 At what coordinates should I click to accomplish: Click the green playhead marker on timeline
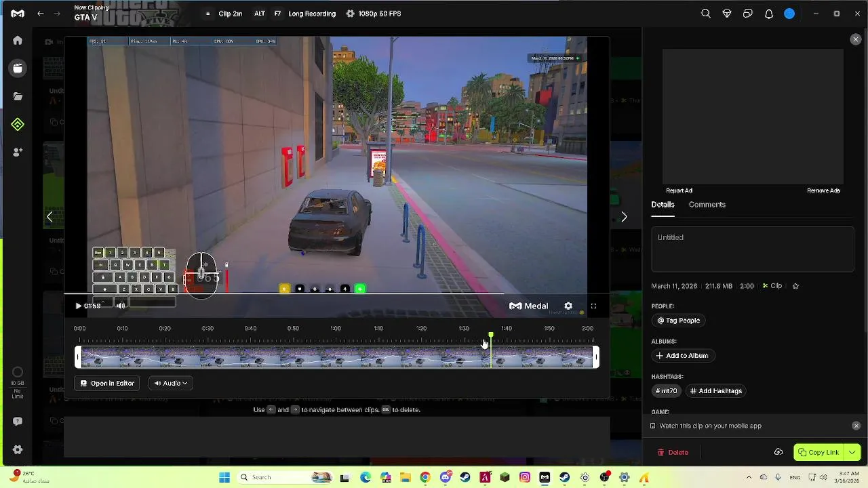tap(491, 336)
